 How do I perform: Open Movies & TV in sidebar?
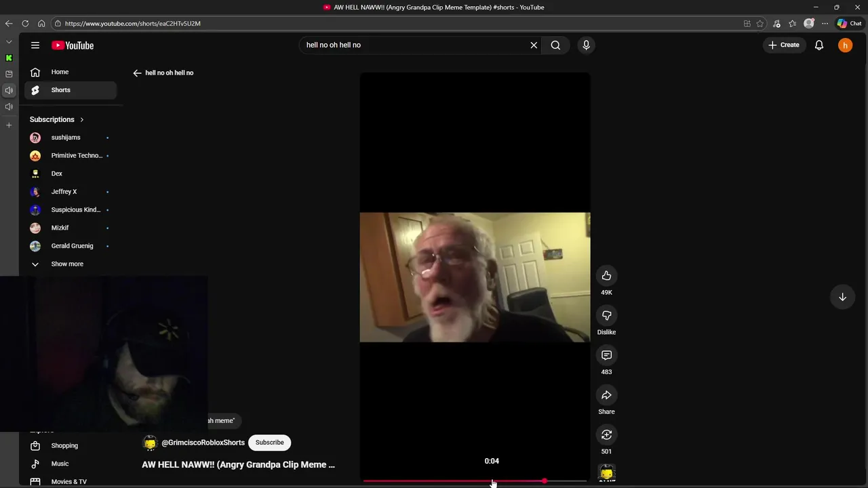tap(71, 481)
